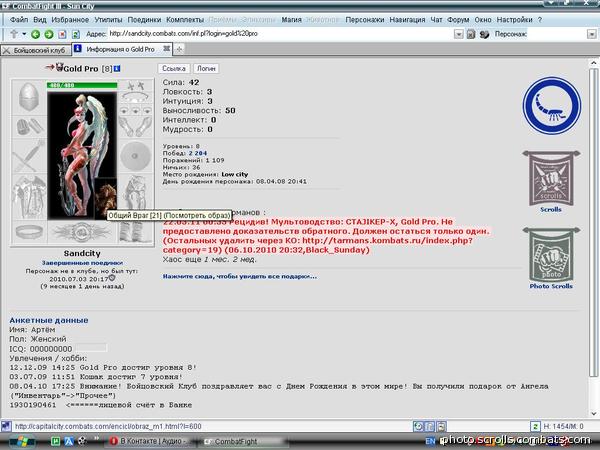Viewport: 600px width, 450px height.
Task: Click the green 2 icon in the status bar
Action: [535, 426]
